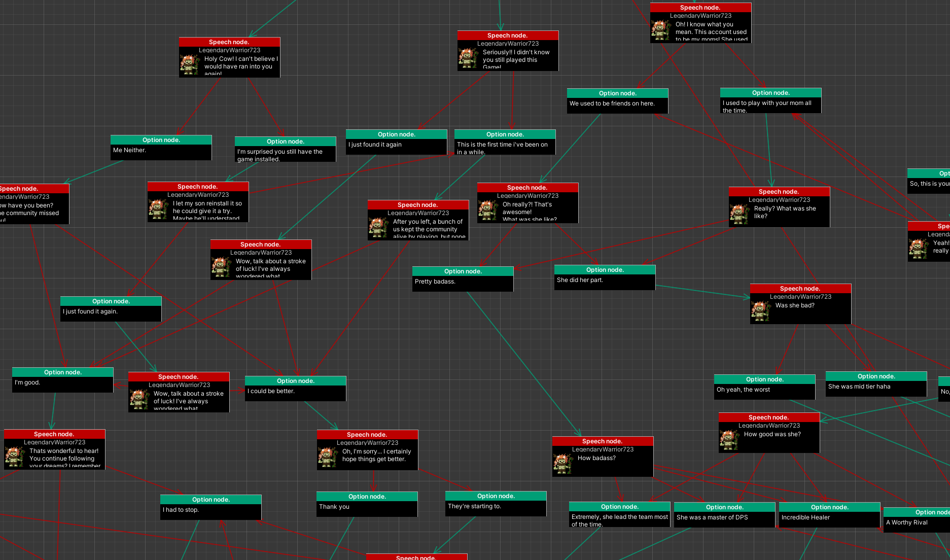This screenshot has height=560, width=950.
Task: Select the 'Pretty badass.' option node
Action: coord(463,279)
